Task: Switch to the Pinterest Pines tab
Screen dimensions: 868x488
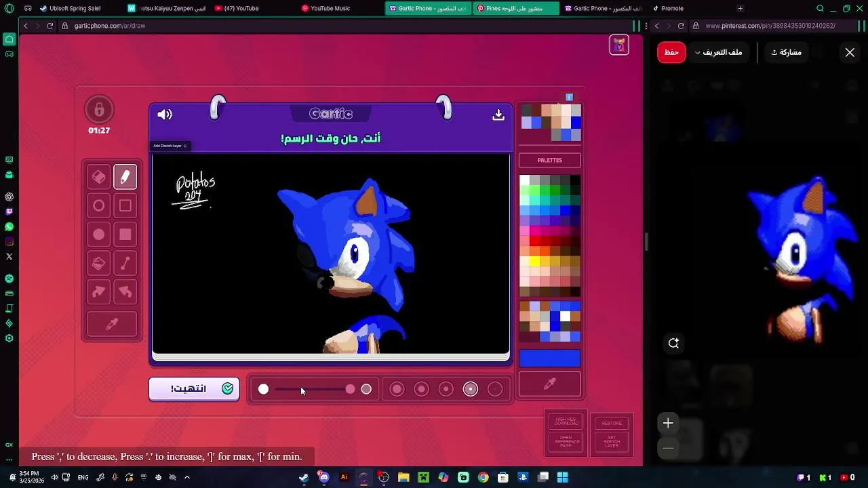Action: [x=516, y=8]
